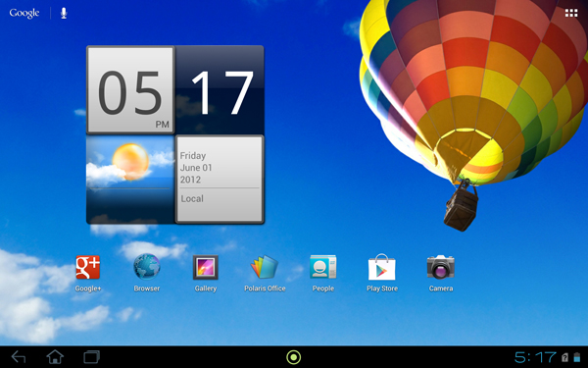Launch Polaris Office
The height and width of the screenshot is (368, 588).
pos(265,273)
